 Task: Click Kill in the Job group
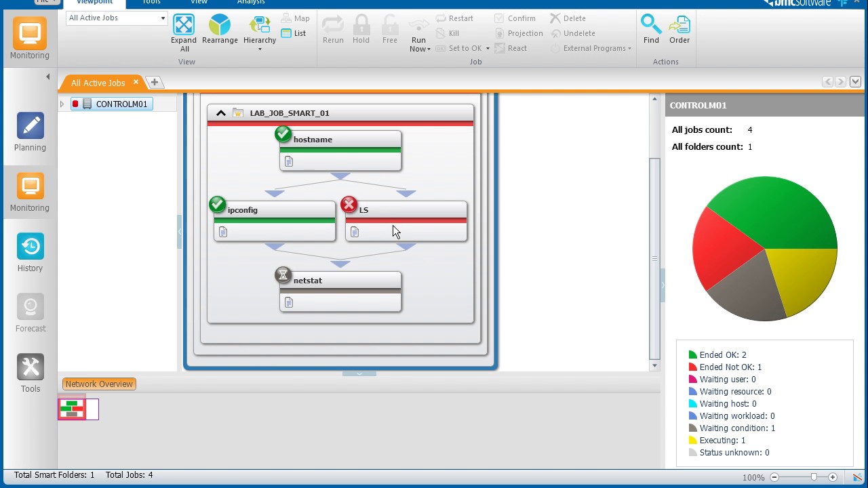[x=448, y=33]
